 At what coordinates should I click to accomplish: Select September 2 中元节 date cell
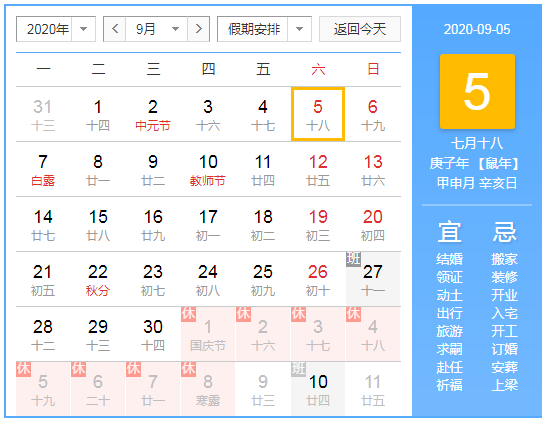pyautogui.click(x=153, y=114)
